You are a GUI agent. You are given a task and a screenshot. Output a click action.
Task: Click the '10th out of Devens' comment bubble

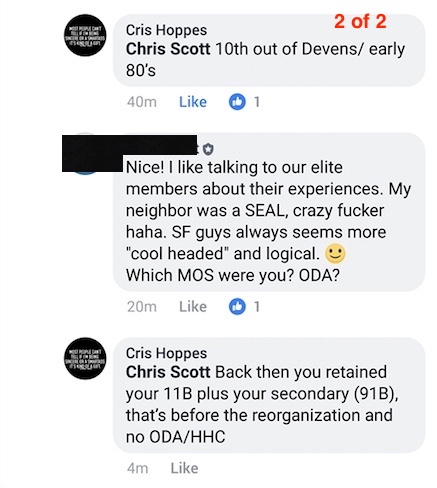pos(269,50)
